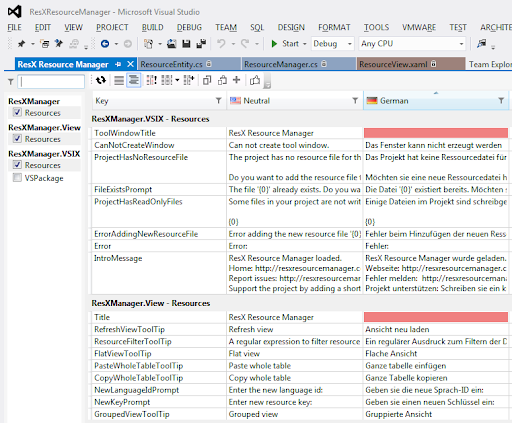Click the starred pin toolbar icon
Screen dimensions: 512x423
[59, 43]
